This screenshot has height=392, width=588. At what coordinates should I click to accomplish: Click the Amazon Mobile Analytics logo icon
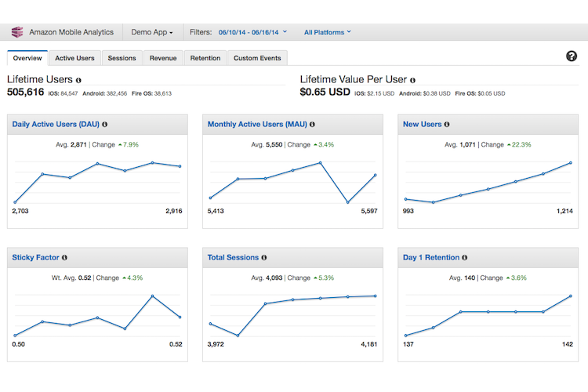pos(17,32)
